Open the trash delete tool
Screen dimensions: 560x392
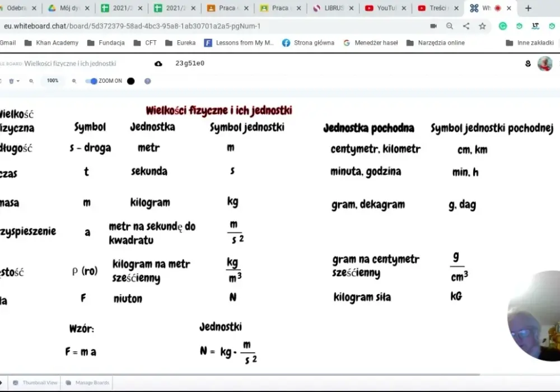coord(11,81)
